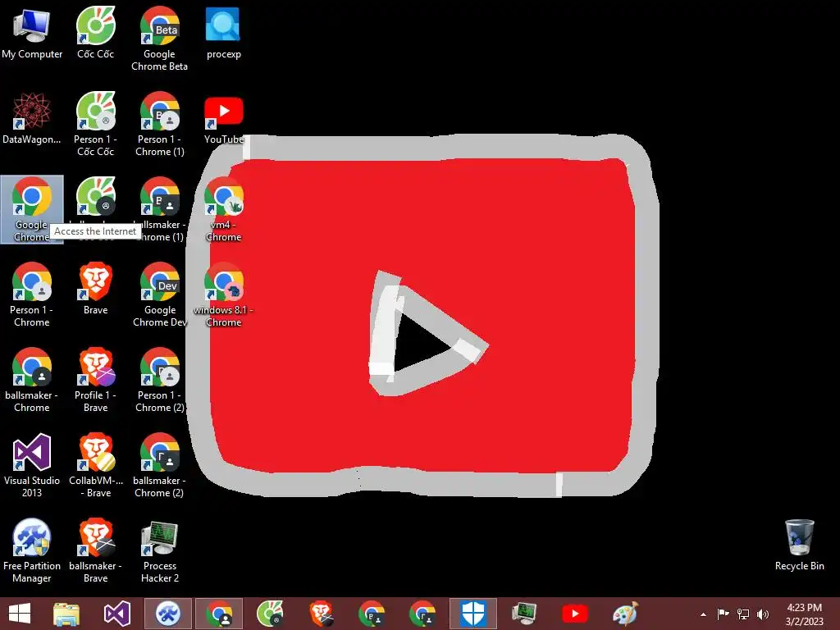Select the ballsmaker - Chrome desktop shortcut

coord(32,379)
